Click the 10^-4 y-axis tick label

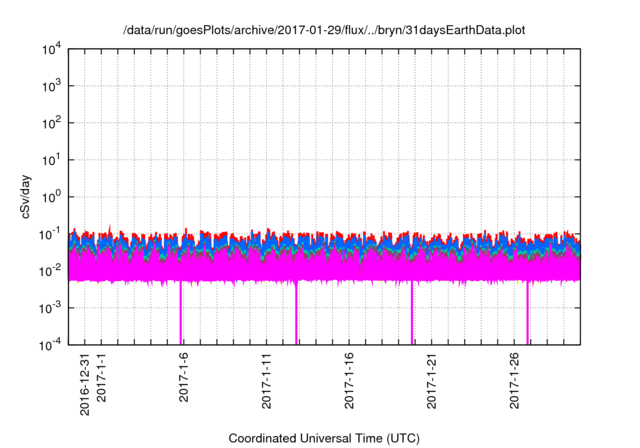click(x=51, y=346)
